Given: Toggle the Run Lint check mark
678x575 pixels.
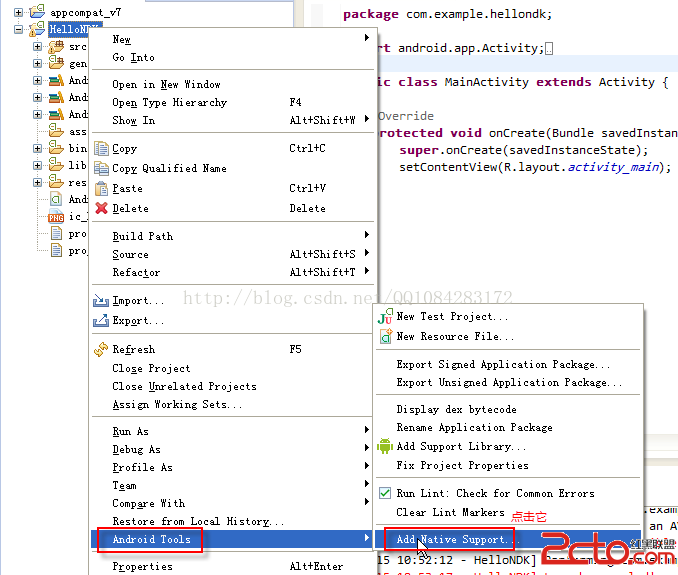Looking at the screenshot, I should [x=384, y=493].
